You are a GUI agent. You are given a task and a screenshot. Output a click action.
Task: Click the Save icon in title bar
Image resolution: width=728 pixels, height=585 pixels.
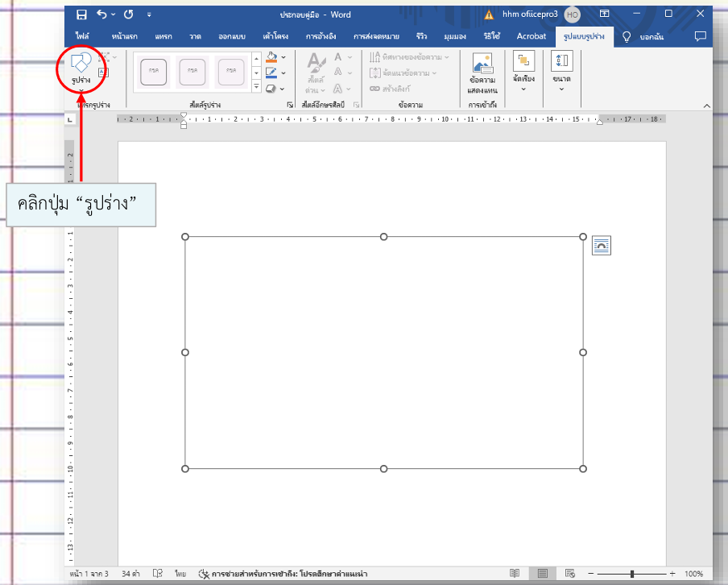click(x=81, y=15)
